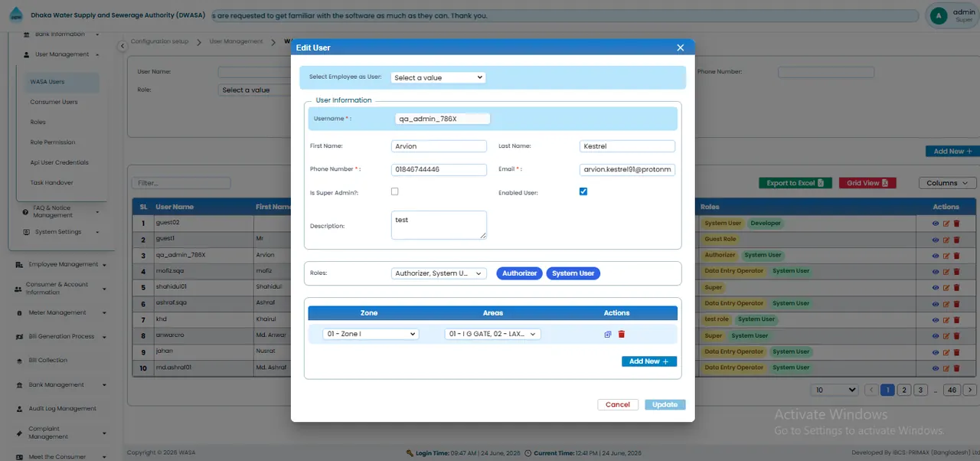This screenshot has height=461, width=980.
Task: Click the edit icon for guest02
Action: click(946, 224)
